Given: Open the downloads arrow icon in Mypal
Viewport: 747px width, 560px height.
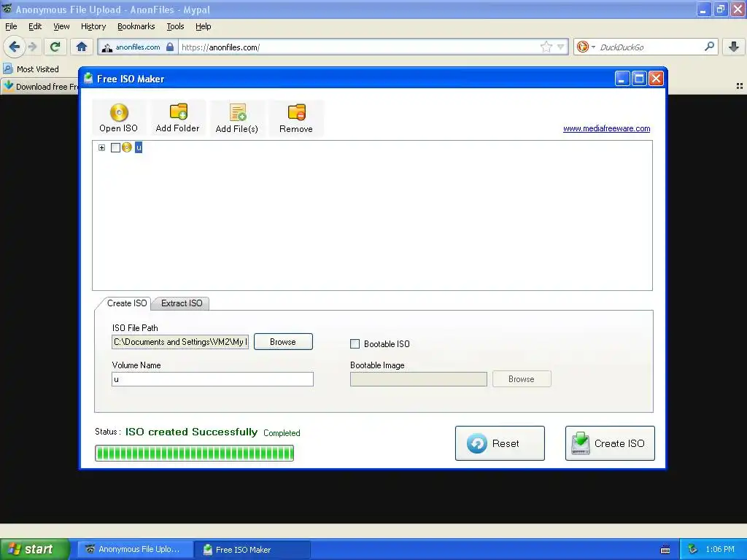Looking at the screenshot, I should pos(734,47).
